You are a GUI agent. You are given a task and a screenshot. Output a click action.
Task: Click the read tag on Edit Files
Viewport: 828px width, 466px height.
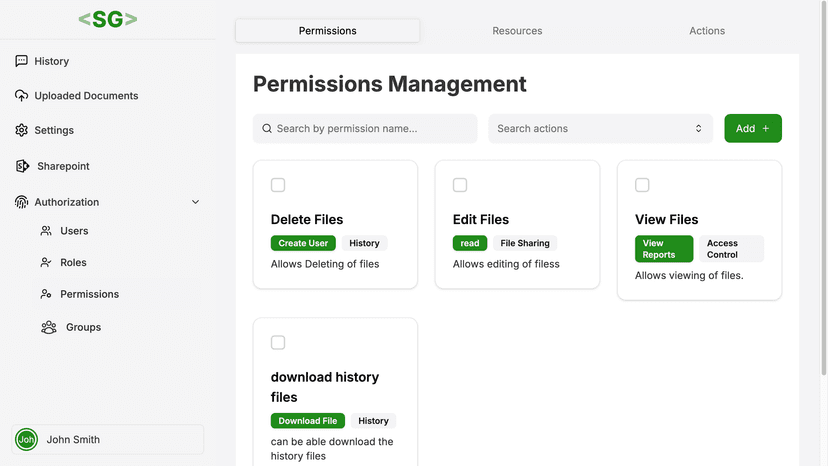(470, 243)
